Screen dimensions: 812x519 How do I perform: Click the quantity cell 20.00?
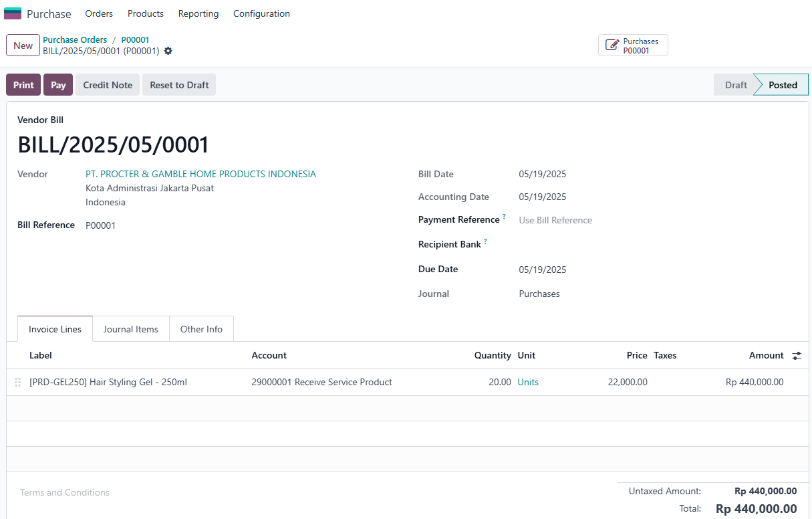499,383
